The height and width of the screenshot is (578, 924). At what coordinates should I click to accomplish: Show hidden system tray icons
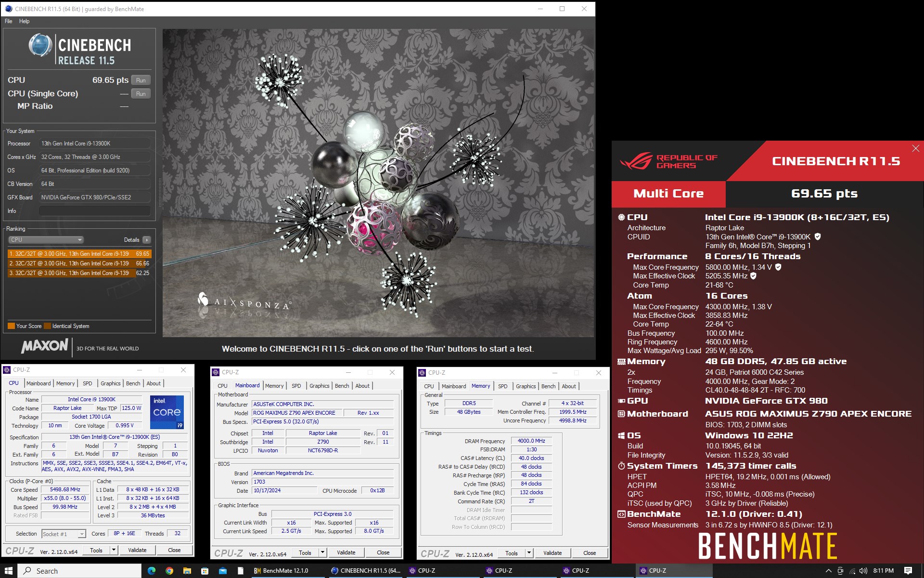pyautogui.click(x=829, y=571)
